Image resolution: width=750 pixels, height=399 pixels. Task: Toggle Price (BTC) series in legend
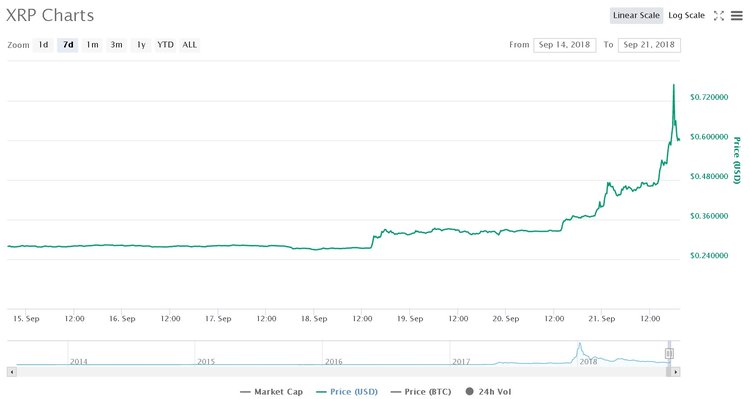click(x=421, y=392)
